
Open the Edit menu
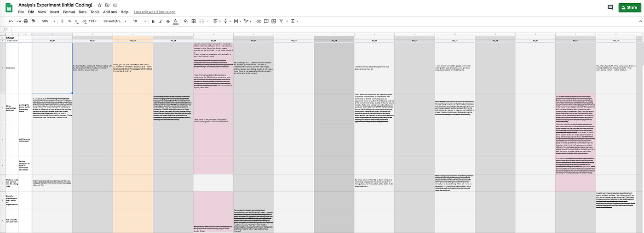31,12
